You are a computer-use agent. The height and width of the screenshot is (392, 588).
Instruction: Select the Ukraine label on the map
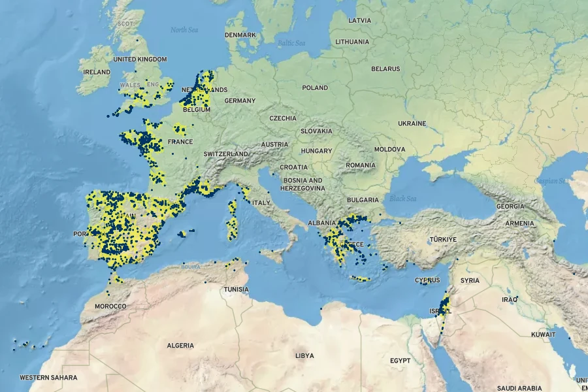click(x=412, y=123)
